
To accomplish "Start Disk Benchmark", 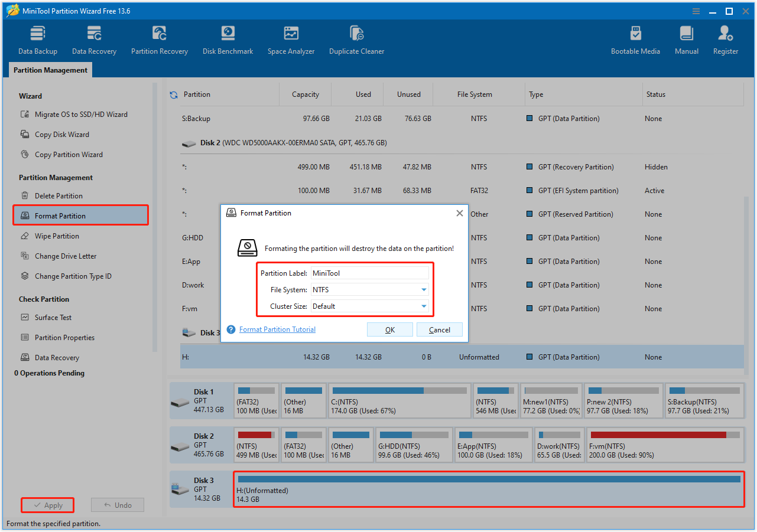I will (x=228, y=40).
